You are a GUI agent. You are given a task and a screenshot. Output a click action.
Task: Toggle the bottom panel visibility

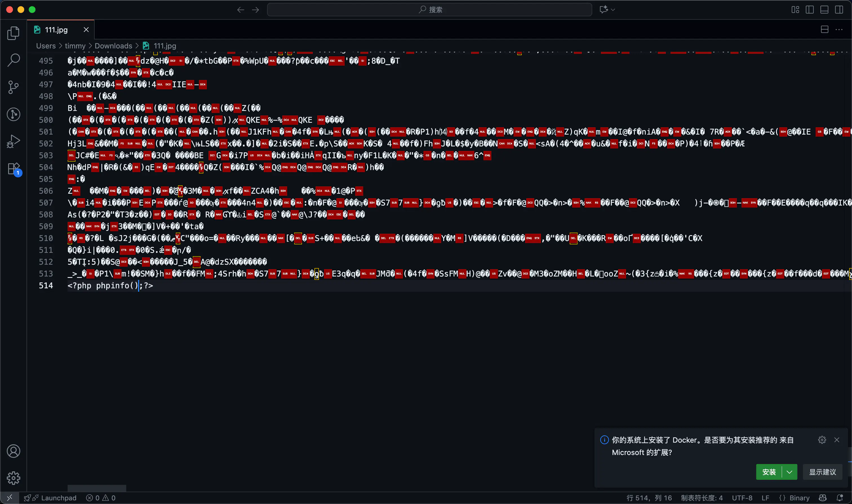point(824,10)
